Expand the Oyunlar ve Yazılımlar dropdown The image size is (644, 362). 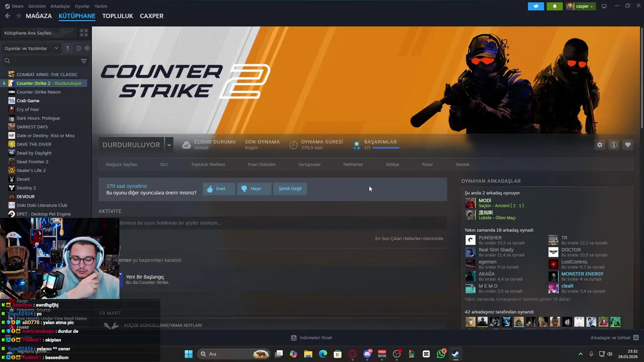pos(31,48)
